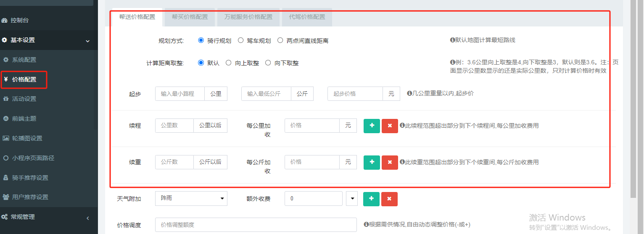Switch to the 万能服务价格配置 tab
This screenshot has height=234, width=644.
(248, 17)
